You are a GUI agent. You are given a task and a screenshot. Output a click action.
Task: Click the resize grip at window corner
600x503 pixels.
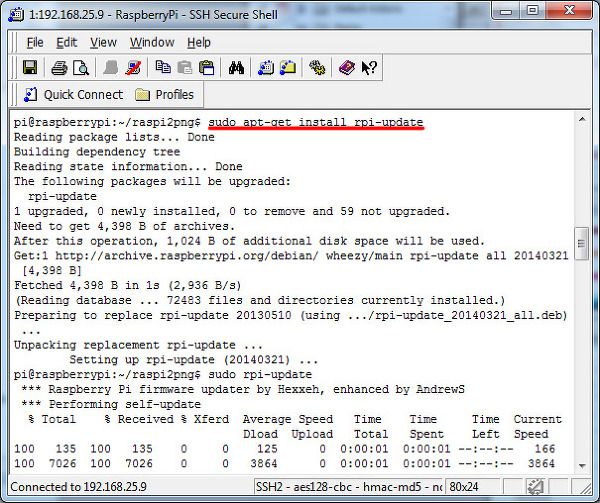(584, 487)
